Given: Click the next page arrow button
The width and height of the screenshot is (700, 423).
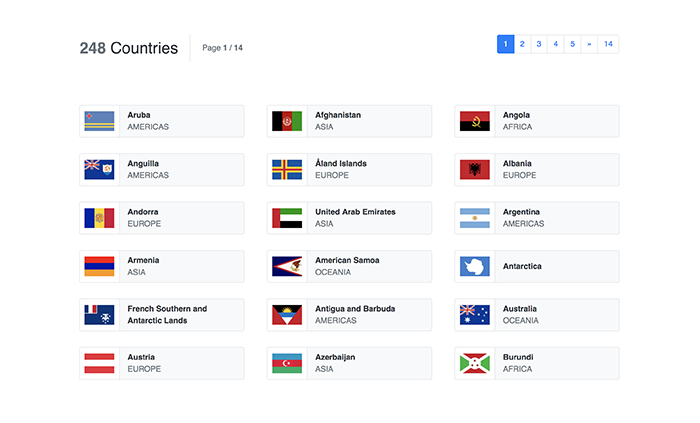Looking at the screenshot, I should pos(589,44).
